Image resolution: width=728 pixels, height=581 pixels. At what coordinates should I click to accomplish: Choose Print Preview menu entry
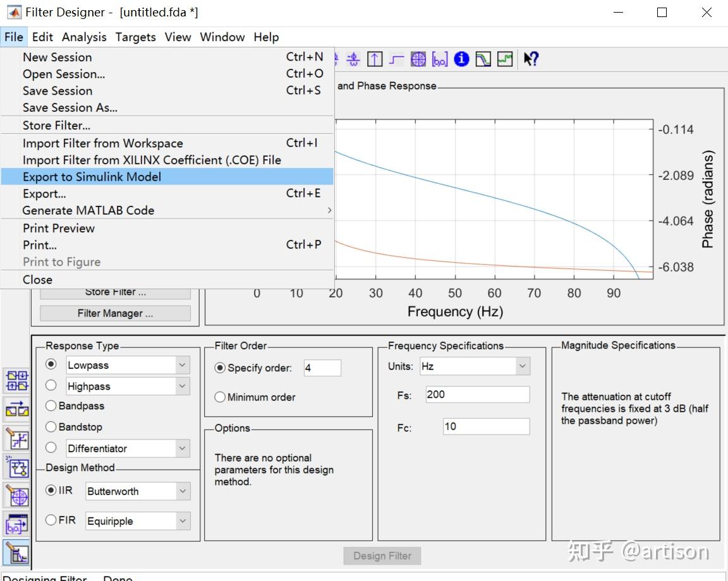pyautogui.click(x=167, y=228)
